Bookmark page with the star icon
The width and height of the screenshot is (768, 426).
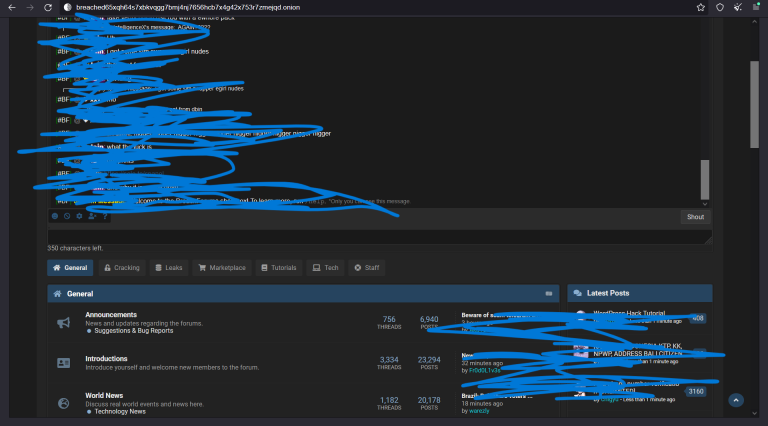coord(699,7)
